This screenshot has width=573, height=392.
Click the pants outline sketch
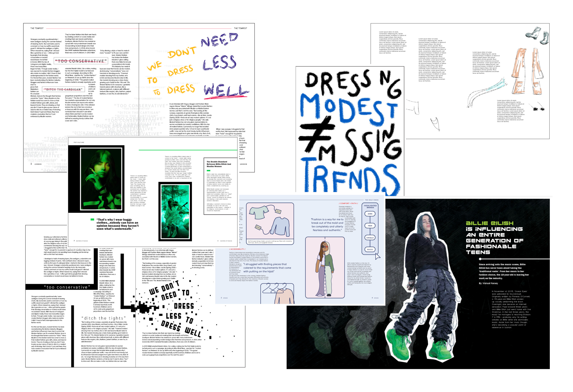click(412, 107)
